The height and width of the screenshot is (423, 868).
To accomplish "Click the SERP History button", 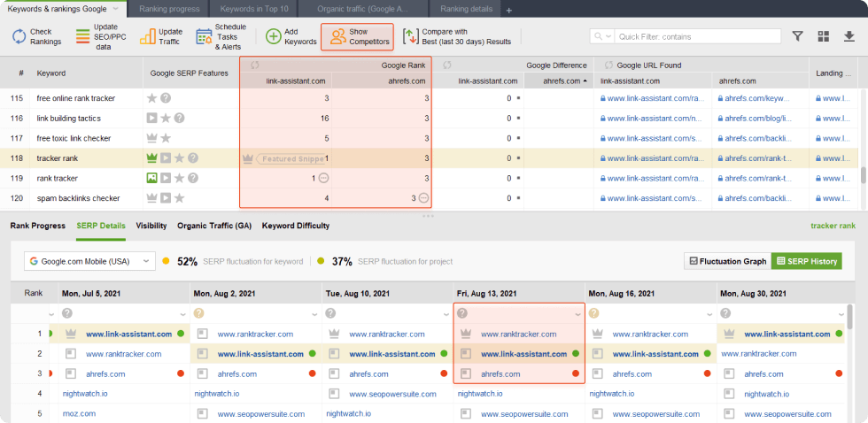I will coord(807,261).
